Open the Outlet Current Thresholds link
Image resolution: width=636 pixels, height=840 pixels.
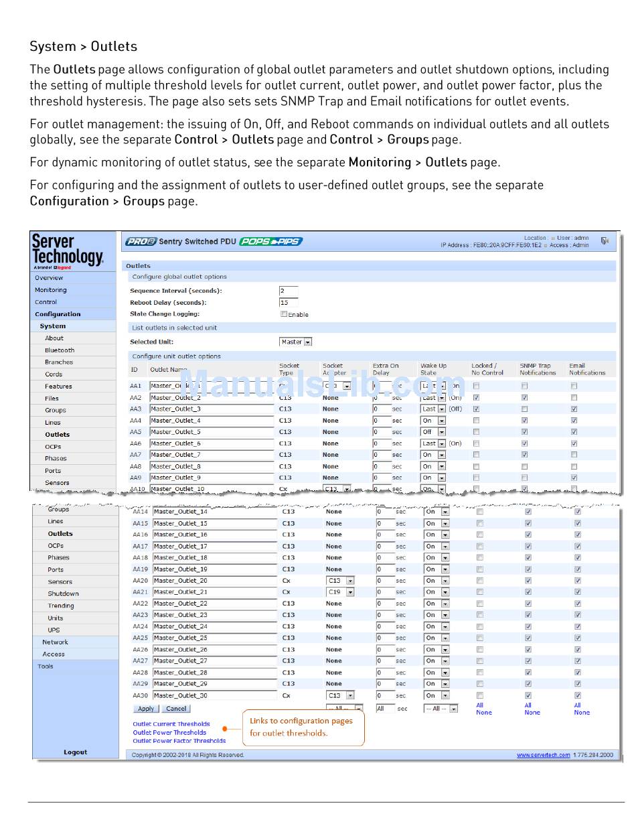click(x=171, y=724)
